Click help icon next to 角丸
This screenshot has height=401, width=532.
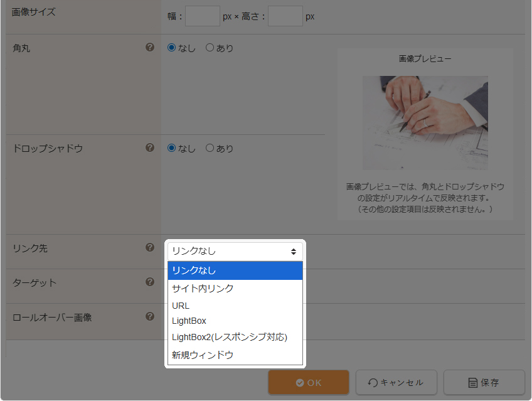pyautogui.click(x=150, y=47)
